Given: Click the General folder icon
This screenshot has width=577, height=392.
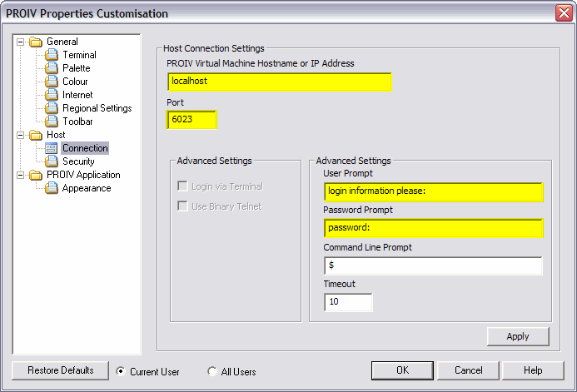Looking at the screenshot, I should click(36, 42).
